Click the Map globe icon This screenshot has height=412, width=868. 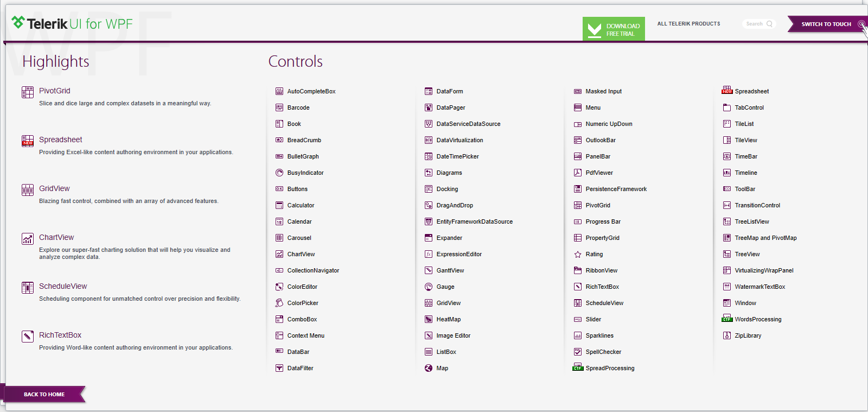429,368
